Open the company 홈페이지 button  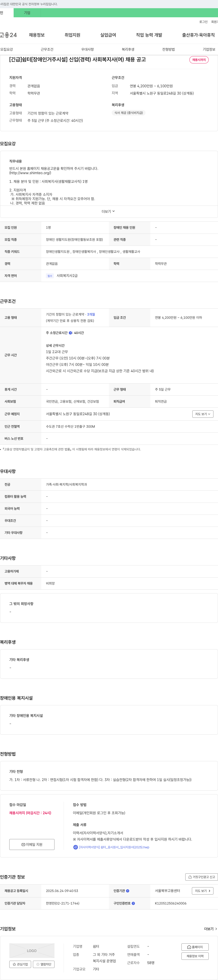[195, 947]
